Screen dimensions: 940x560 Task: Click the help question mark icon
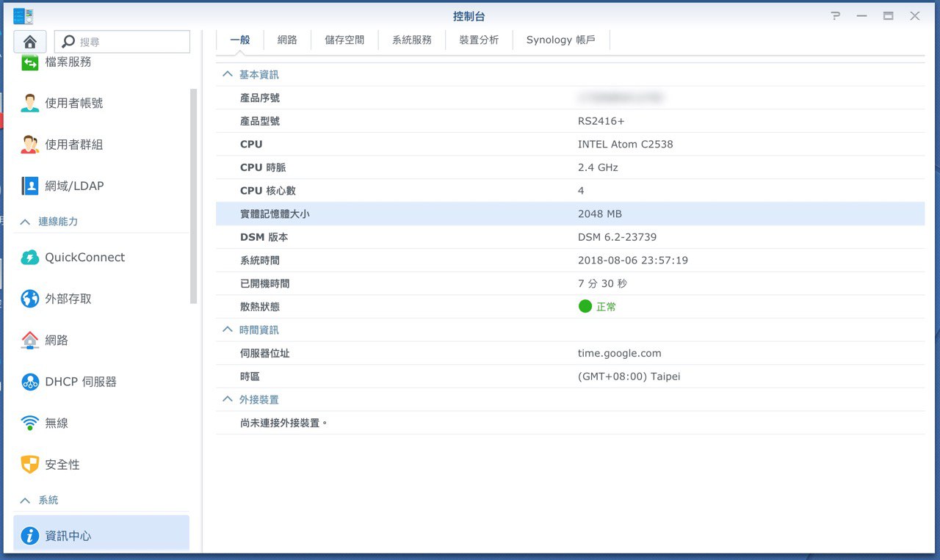pyautogui.click(x=836, y=16)
